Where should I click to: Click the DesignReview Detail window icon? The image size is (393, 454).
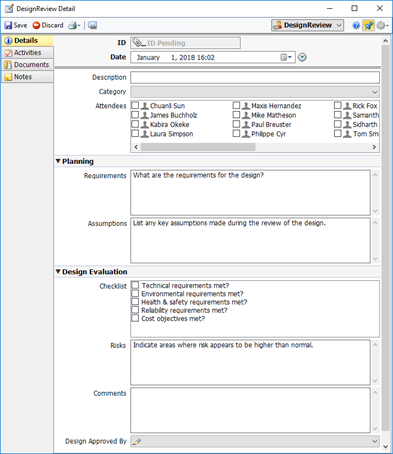click(x=9, y=8)
